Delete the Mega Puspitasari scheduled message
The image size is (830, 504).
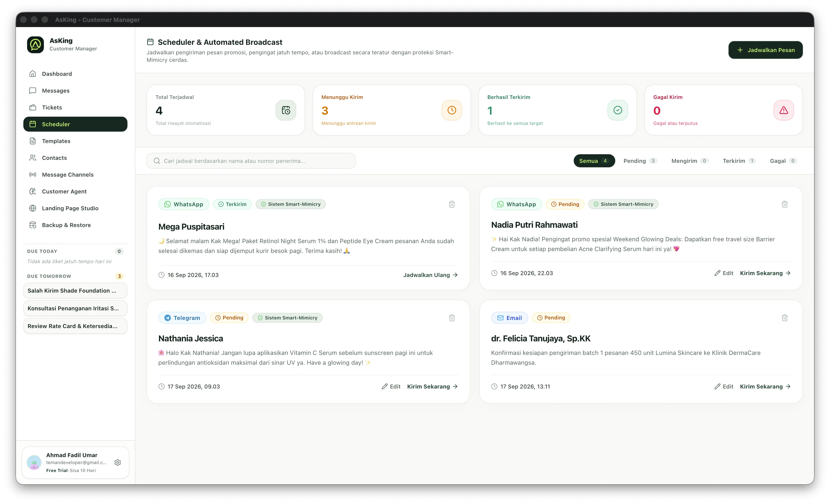452,204
